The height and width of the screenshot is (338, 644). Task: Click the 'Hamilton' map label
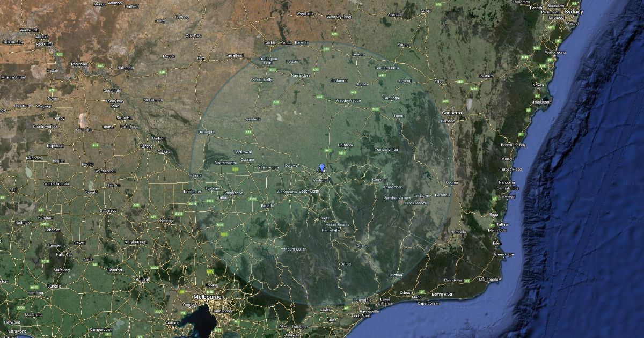pos(34,293)
